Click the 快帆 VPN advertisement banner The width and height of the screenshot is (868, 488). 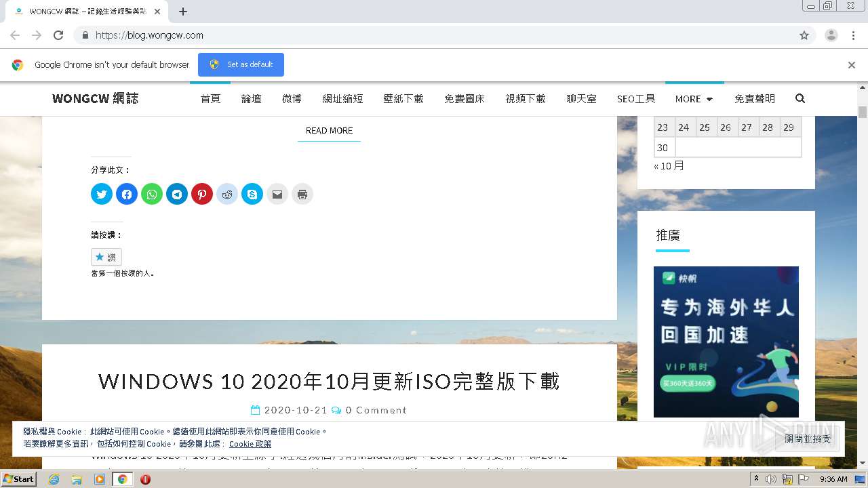[726, 342]
